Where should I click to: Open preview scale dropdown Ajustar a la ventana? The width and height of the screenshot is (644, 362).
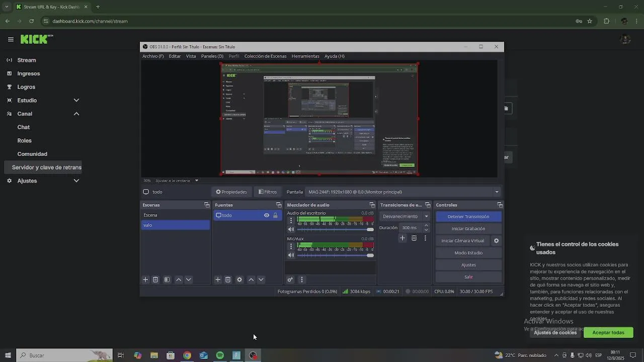(177, 180)
